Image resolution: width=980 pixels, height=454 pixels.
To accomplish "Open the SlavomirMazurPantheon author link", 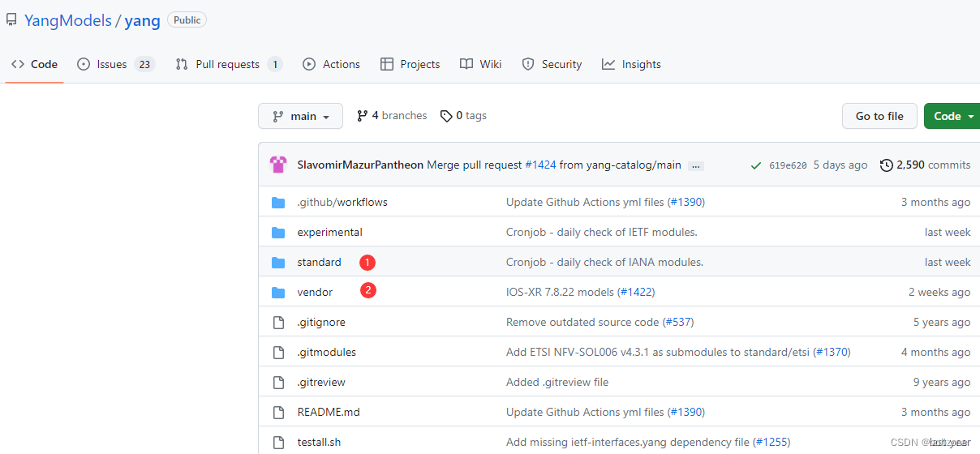I will (360, 165).
